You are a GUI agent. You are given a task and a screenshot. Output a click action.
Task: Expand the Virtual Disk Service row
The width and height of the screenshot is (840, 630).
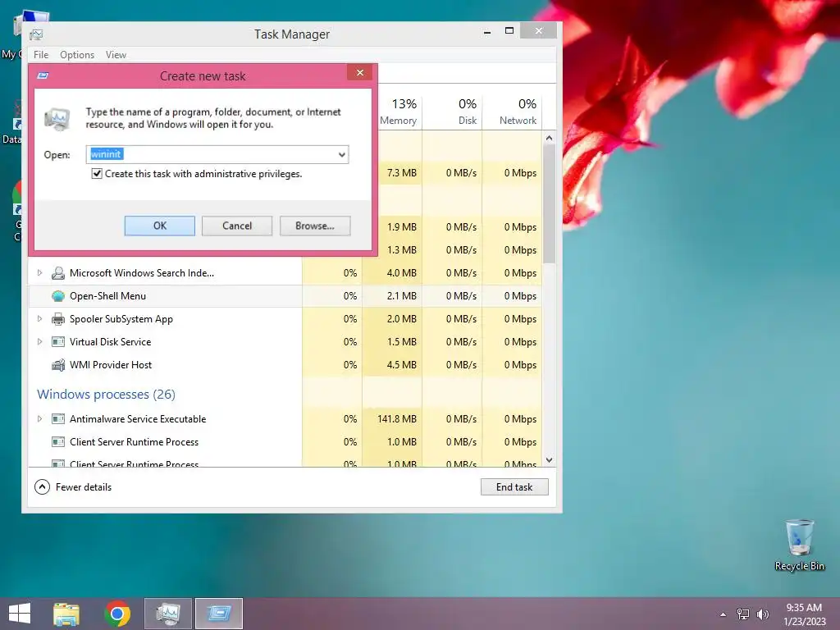point(39,342)
